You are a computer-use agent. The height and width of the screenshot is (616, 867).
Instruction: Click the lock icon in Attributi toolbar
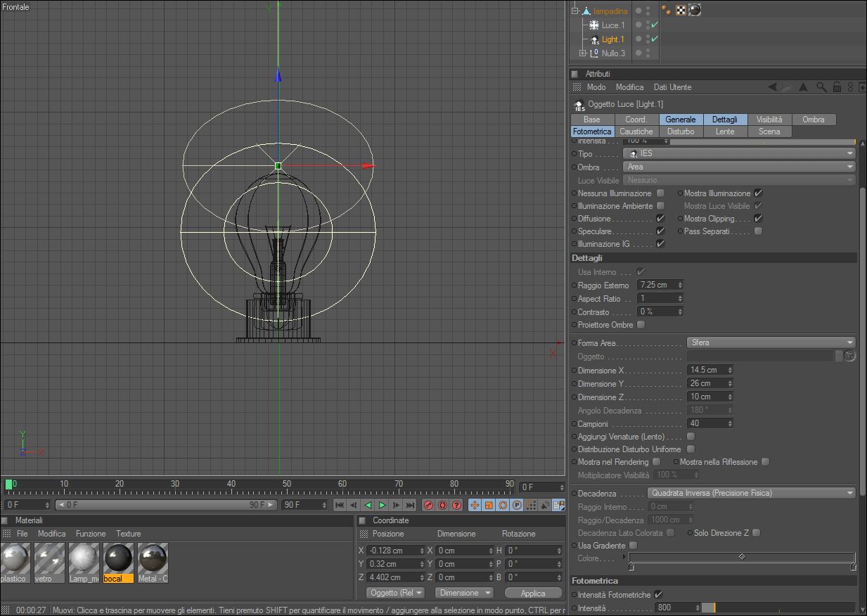tap(837, 87)
